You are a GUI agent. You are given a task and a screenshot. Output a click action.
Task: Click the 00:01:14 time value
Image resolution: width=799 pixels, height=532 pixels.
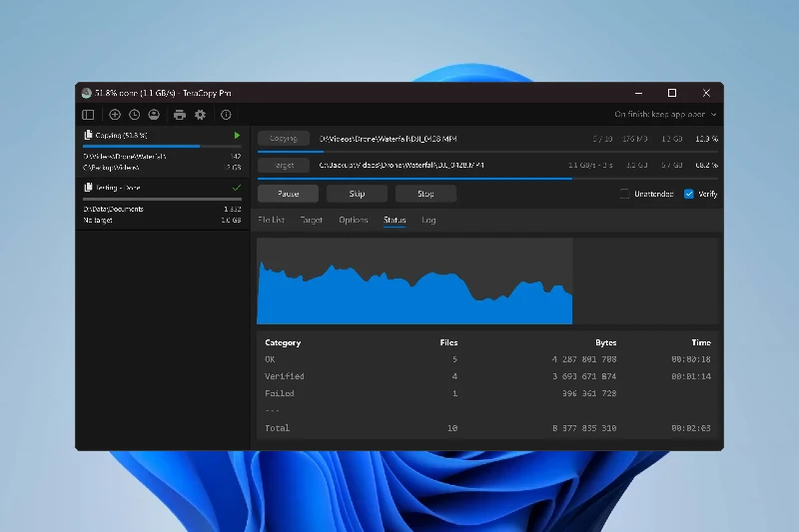click(691, 376)
